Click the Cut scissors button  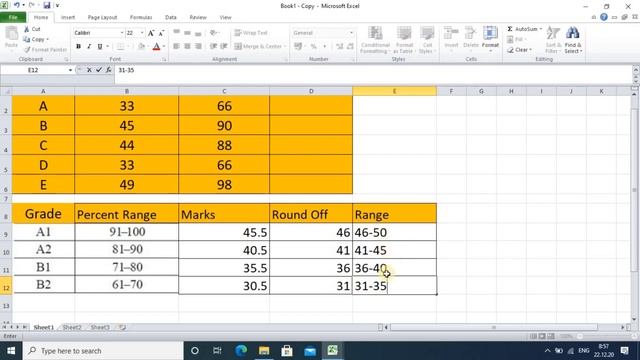(32, 29)
